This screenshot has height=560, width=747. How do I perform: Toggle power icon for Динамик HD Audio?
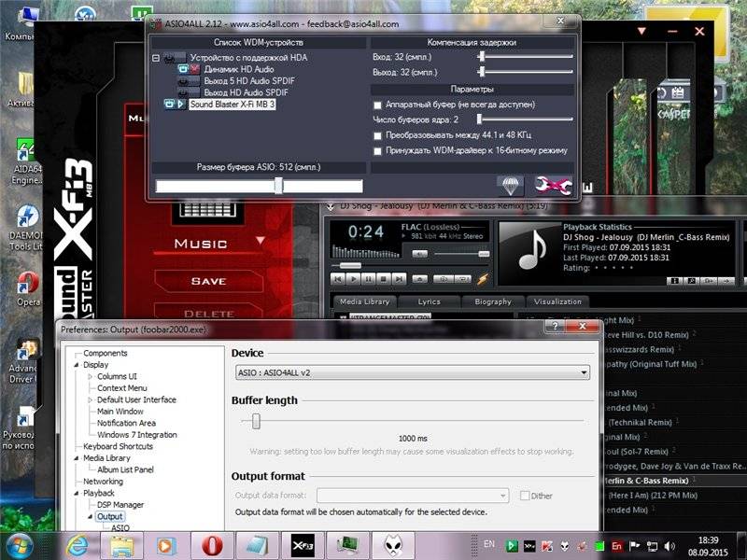click(183, 69)
